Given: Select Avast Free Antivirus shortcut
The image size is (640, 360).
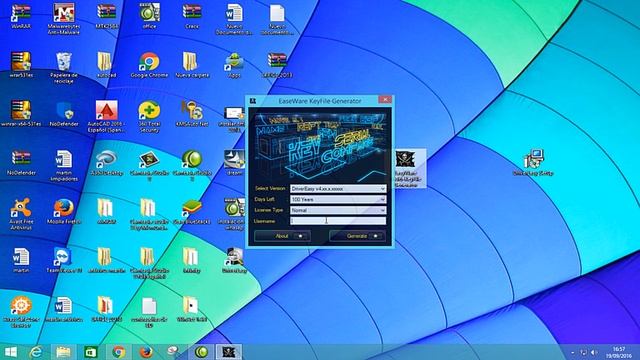Looking at the screenshot, I should (21, 214).
